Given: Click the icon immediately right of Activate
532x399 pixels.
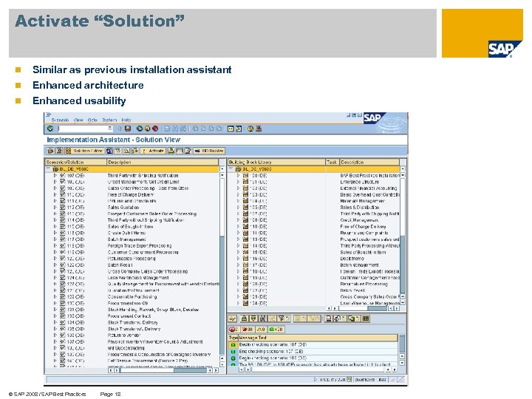Looking at the screenshot, I should coord(171,151).
